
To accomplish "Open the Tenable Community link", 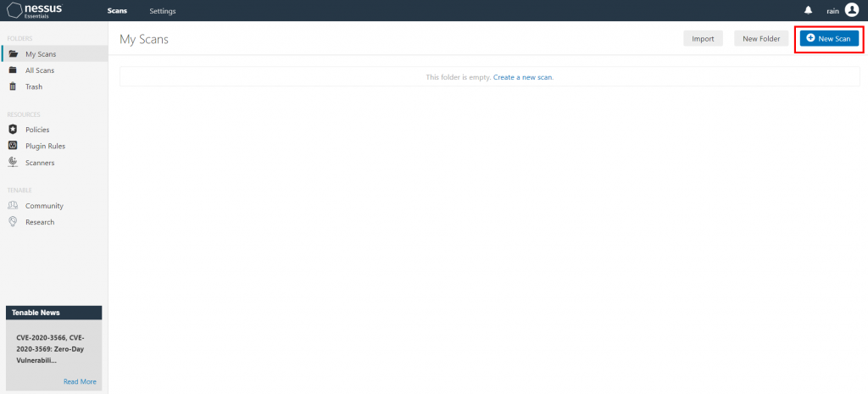I will coord(44,206).
